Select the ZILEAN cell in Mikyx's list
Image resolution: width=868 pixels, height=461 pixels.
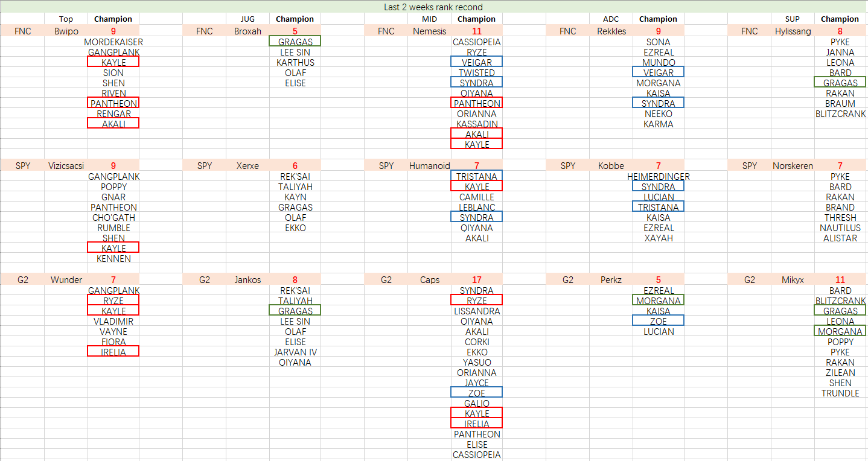coord(840,373)
